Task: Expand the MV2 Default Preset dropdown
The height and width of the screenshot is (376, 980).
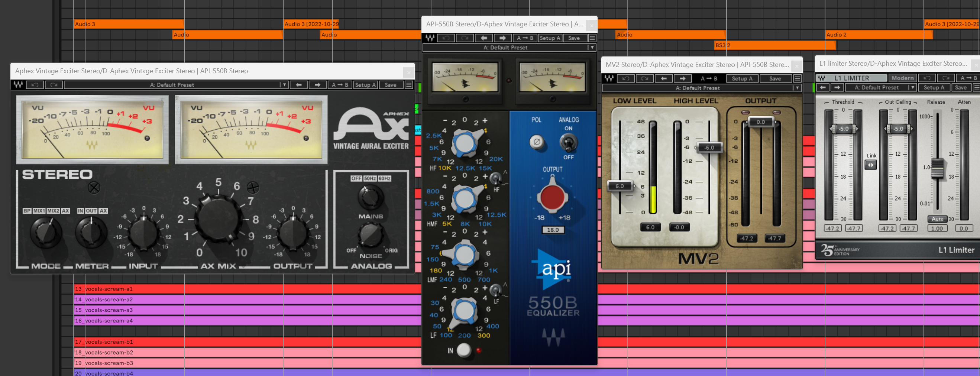Action: tap(797, 88)
